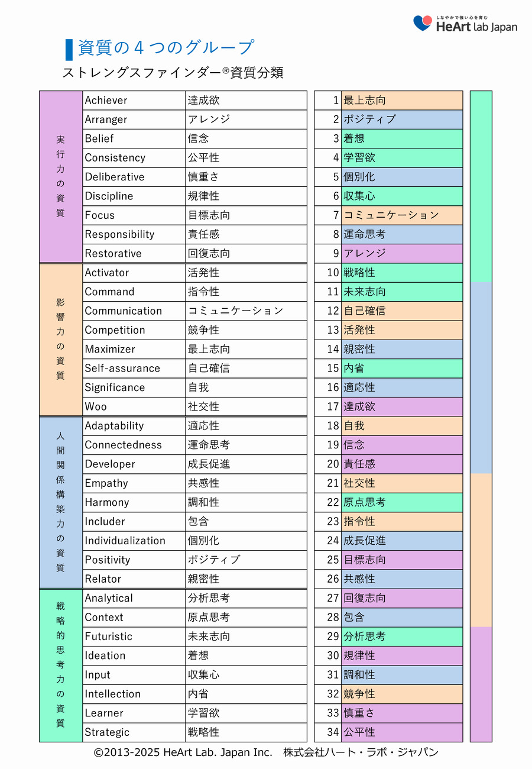Click the orange segment of the right color bar
This screenshot has width=532, height=769.
pyautogui.click(x=481, y=550)
